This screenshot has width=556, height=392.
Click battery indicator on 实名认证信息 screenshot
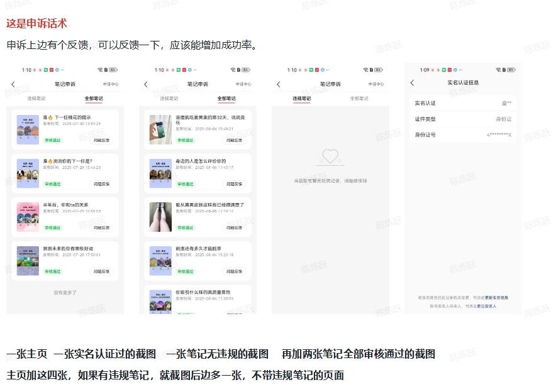point(509,70)
